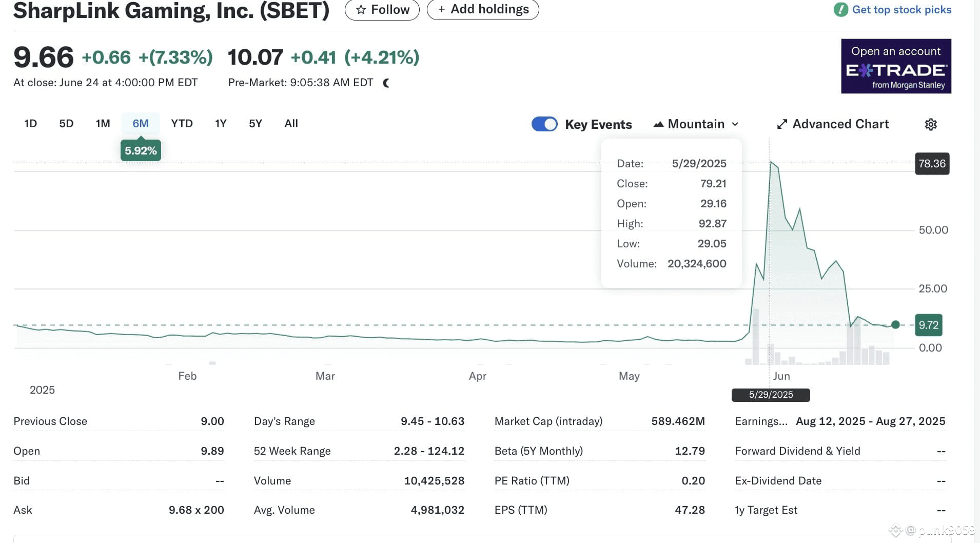Select the 1D time range
Screen dimensions: 980x543
tap(31, 124)
